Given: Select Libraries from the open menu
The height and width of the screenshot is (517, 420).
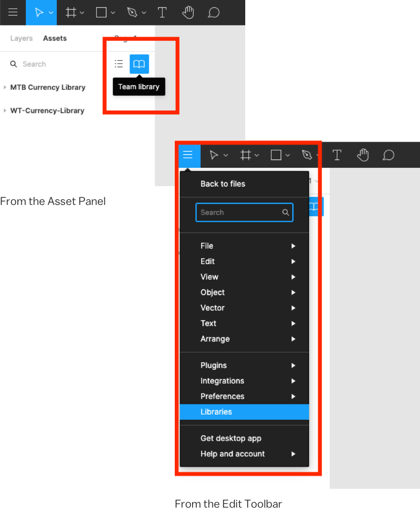Looking at the screenshot, I should pos(216,412).
